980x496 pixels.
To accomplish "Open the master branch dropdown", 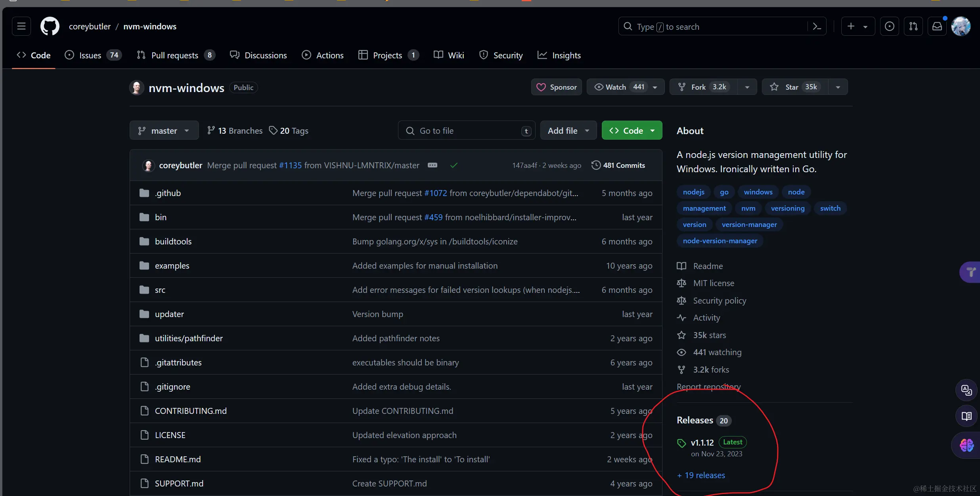I will point(164,131).
